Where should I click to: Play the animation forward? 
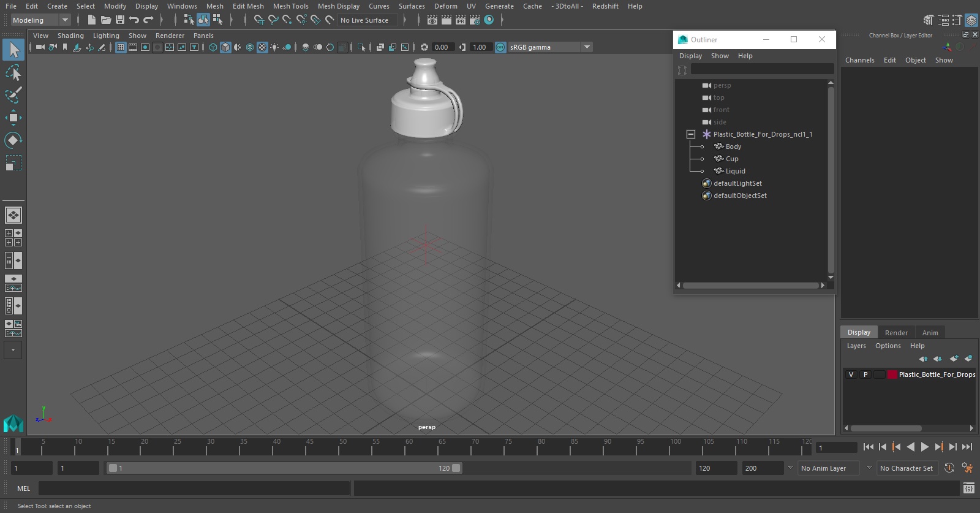[925, 447]
